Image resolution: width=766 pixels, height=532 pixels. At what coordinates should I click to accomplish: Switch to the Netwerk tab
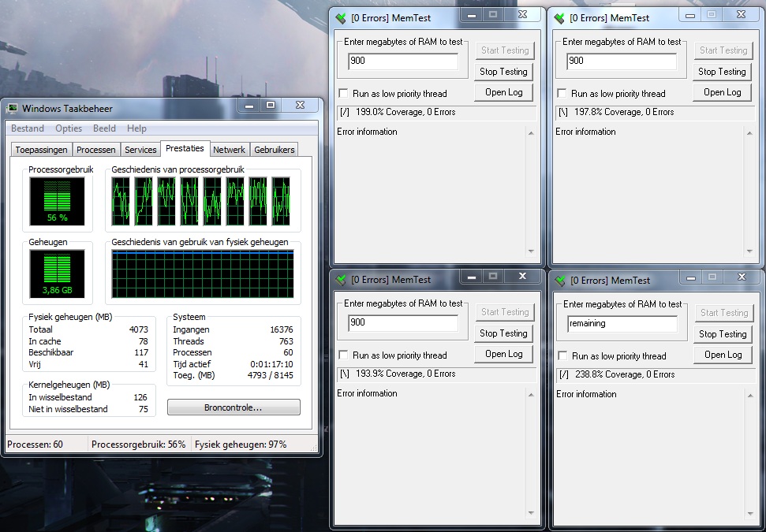click(x=229, y=150)
